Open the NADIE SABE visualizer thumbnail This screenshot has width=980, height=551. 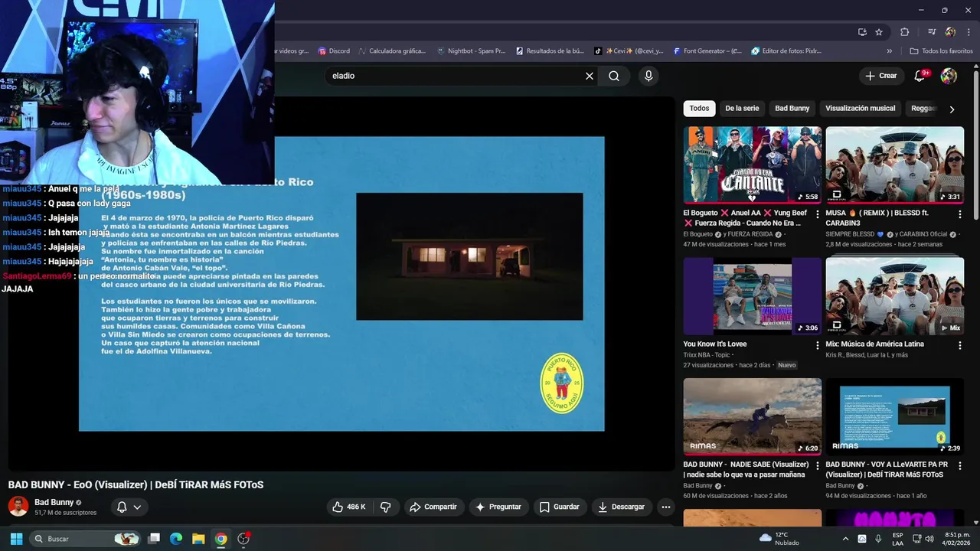click(753, 416)
